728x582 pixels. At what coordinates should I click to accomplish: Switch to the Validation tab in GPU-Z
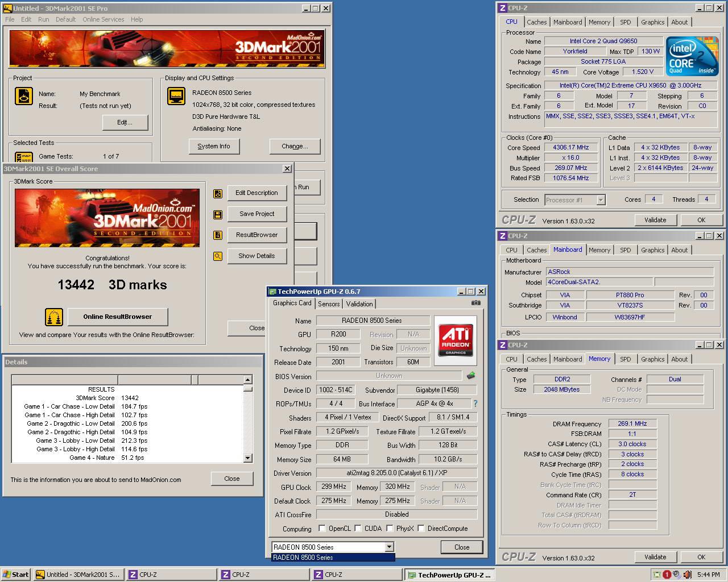(359, 304)
